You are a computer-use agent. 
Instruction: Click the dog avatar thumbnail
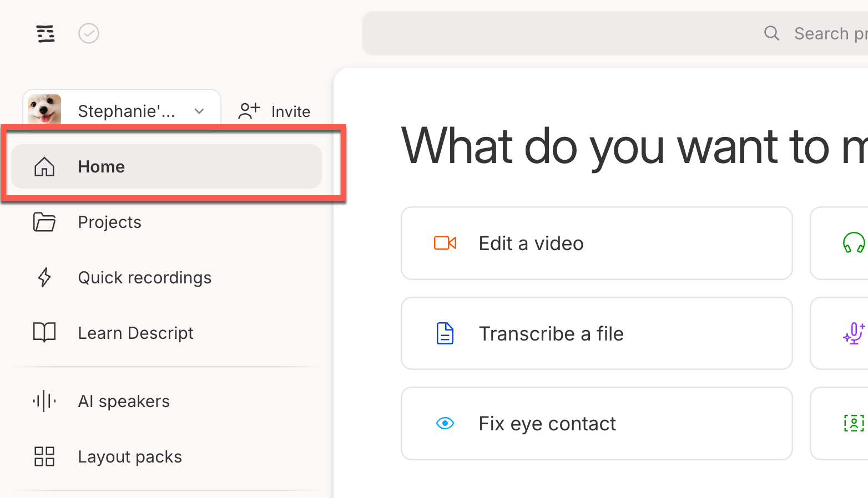coord(44,109)
